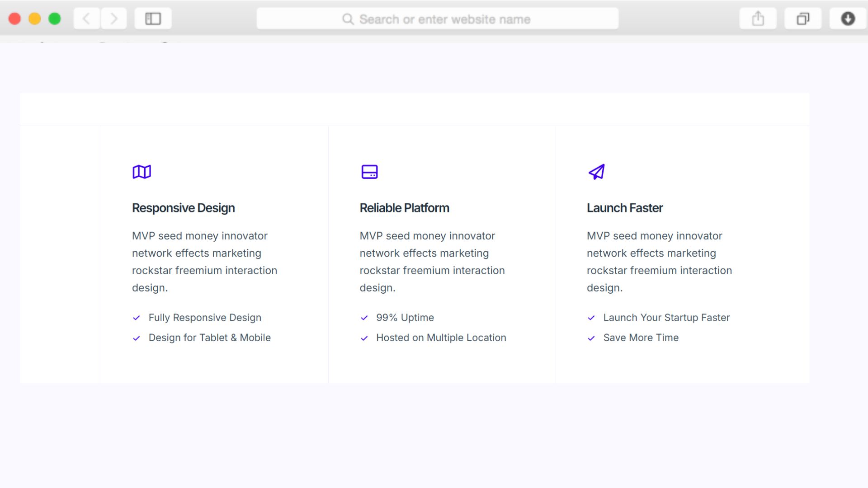Image resolution: width=868 pixels, height=488 pixels.
Task: Open the share sheet icon
Action: click(x=758, y=19)
